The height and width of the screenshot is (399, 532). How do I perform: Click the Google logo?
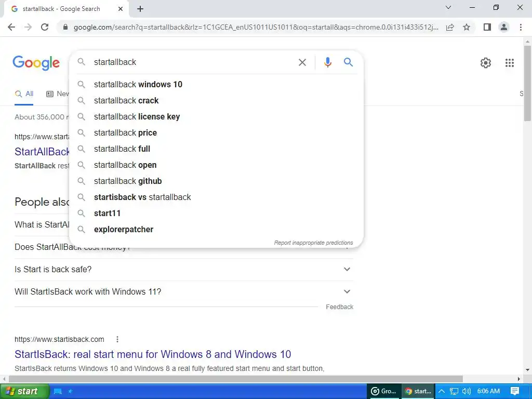[36, 63]
